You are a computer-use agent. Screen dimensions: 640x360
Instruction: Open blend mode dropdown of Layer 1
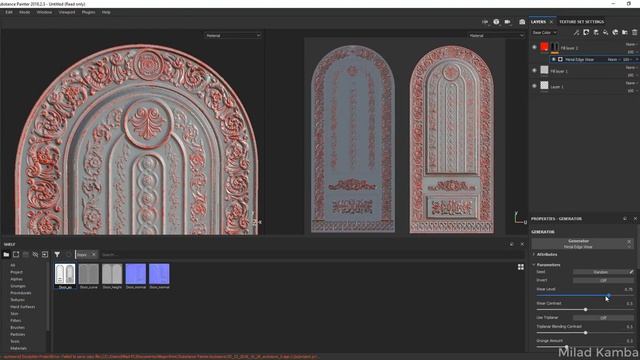(x=631, y=83)
